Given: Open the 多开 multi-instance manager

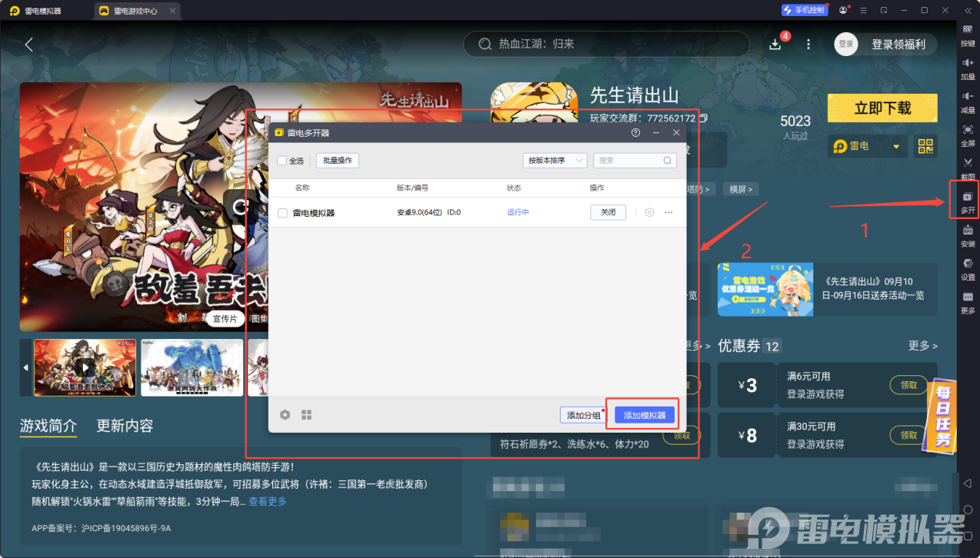Looking at the screenshot, I should click(x=968, y=202).
